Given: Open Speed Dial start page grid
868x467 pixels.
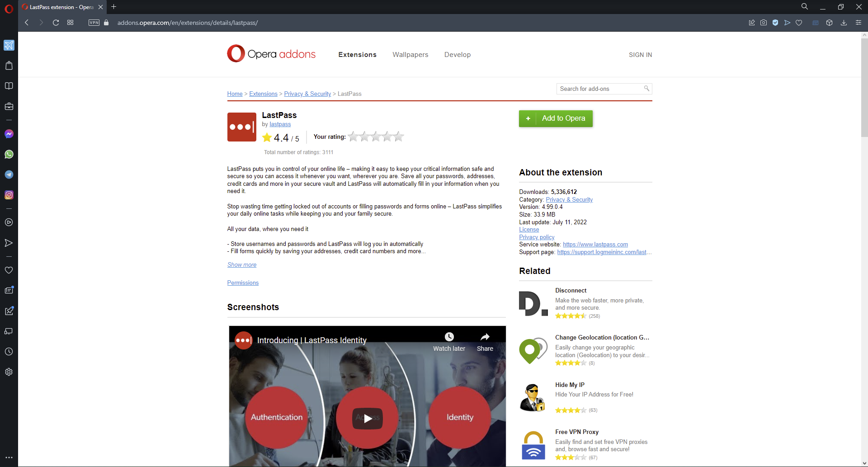Looking at the screenshot, I should click(x=70, y=23).
